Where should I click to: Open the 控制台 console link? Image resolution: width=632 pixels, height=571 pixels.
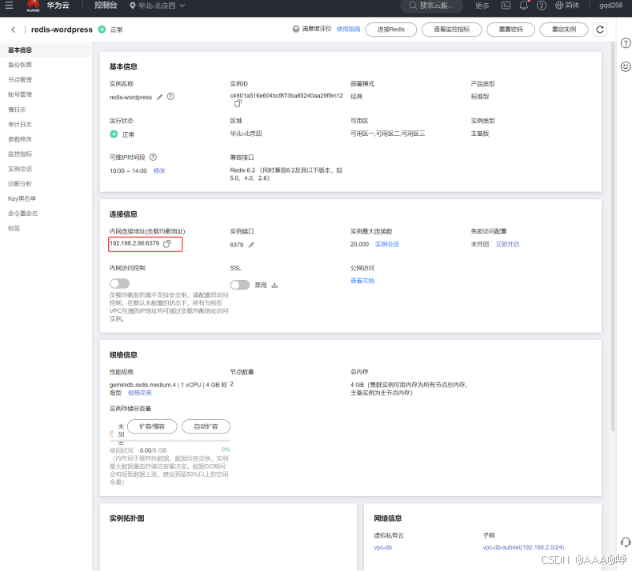pyautogui.click(x=106, y=5)
